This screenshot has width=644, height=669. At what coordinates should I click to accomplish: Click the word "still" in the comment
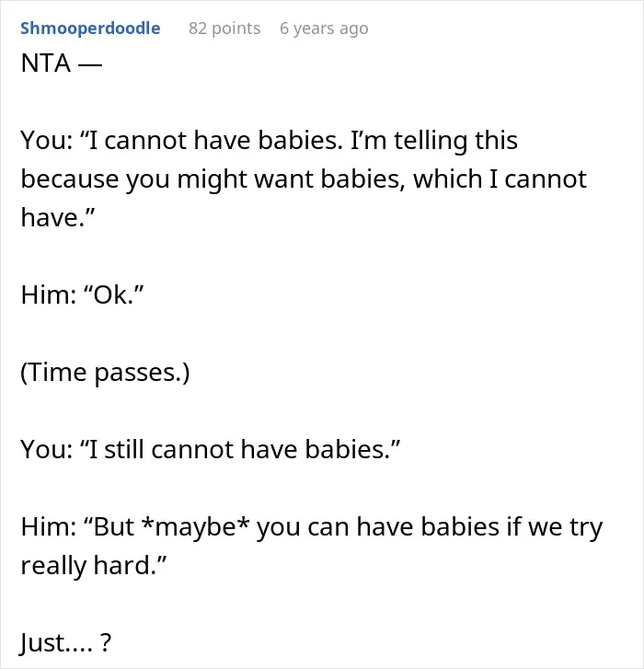pyautogui.click(x=124, y=449)
